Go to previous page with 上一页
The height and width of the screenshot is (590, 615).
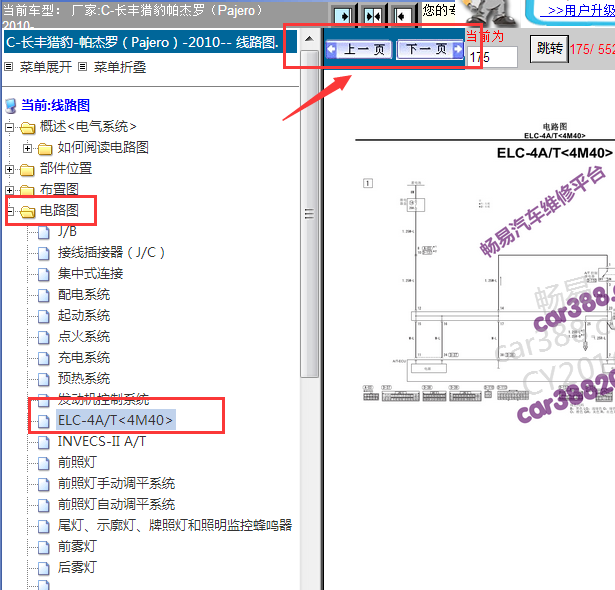[x=358, y=49]
